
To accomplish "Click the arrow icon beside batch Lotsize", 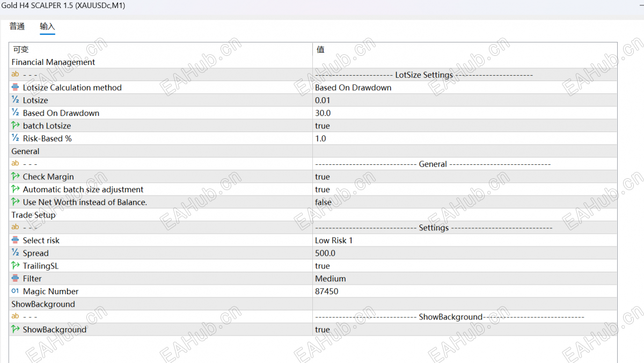I will [x=15, y=126].
